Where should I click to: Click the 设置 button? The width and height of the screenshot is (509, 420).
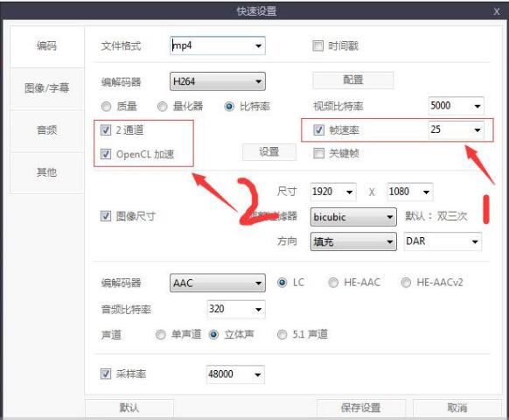(x=269, y=151)
